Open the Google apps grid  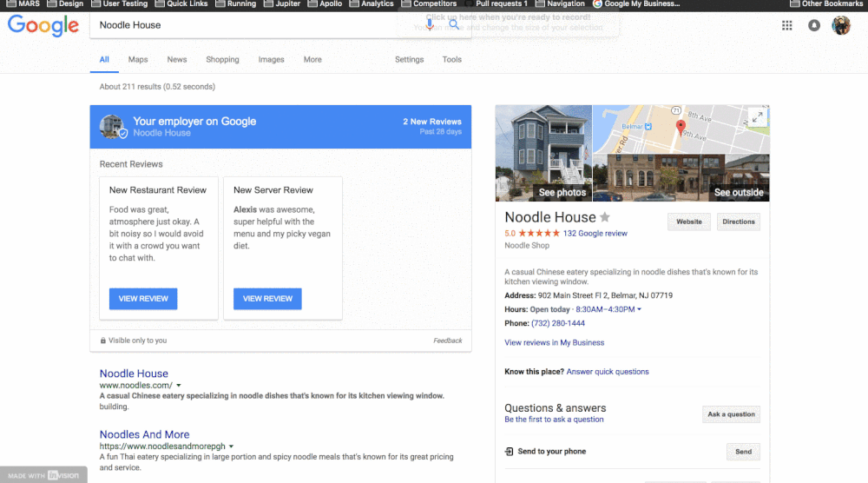coord(786,25)
